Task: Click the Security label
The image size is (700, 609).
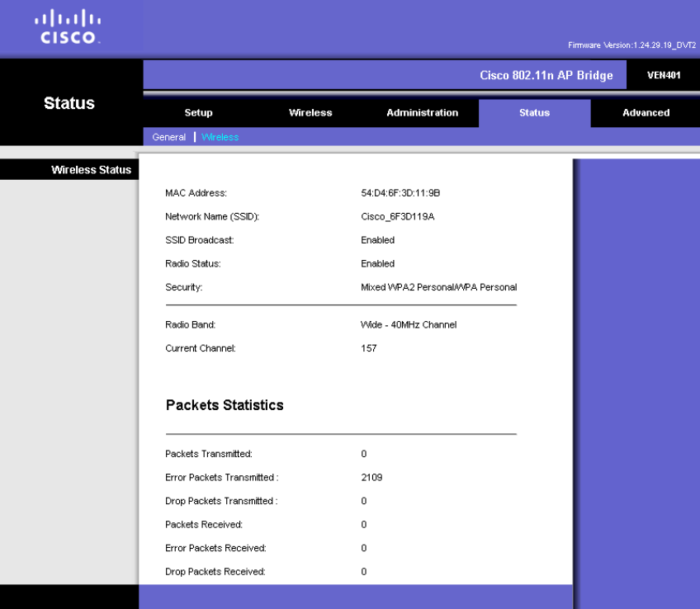Action: point(183,287)
